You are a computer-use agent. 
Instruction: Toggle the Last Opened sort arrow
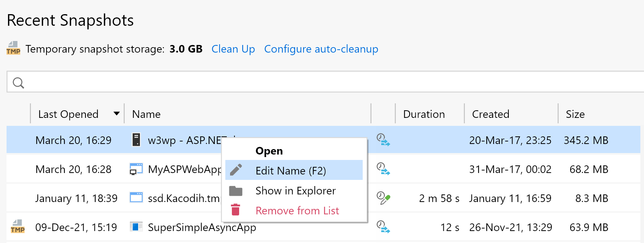point(116,114)
